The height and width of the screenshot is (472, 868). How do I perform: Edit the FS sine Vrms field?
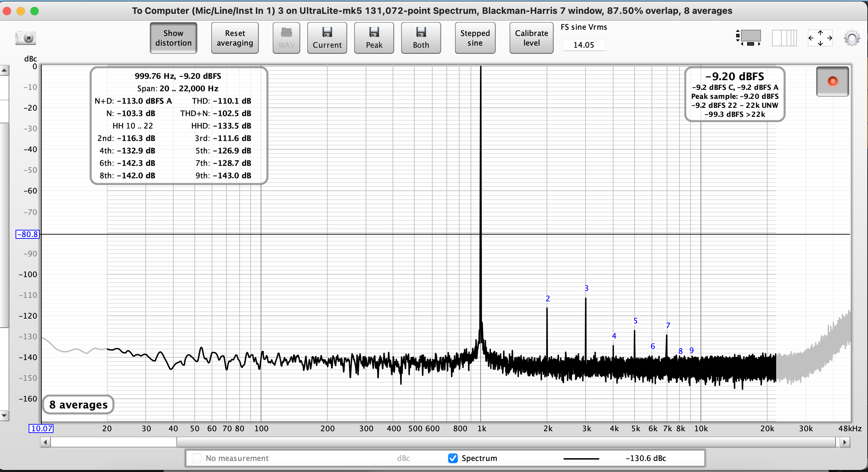point(584,45)
